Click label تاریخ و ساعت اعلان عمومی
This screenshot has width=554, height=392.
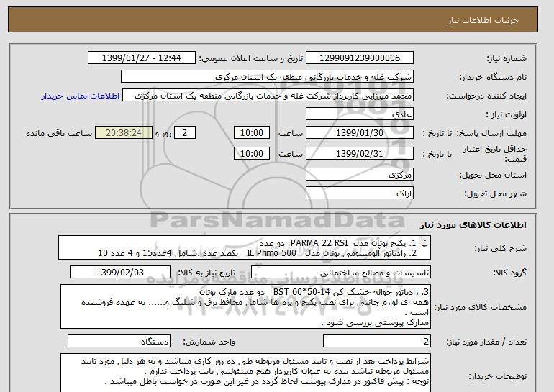pos(251,58)
